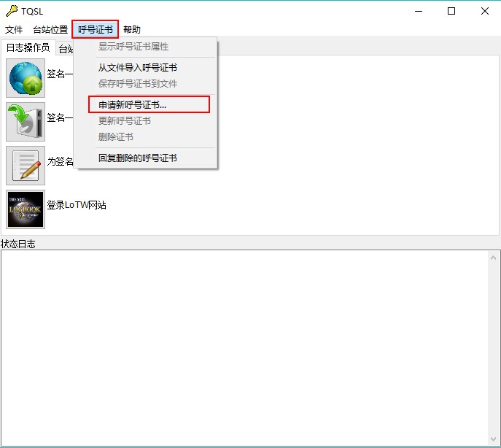Click 保存呼号证书到文件 menu entry

(x=138, y=84)
